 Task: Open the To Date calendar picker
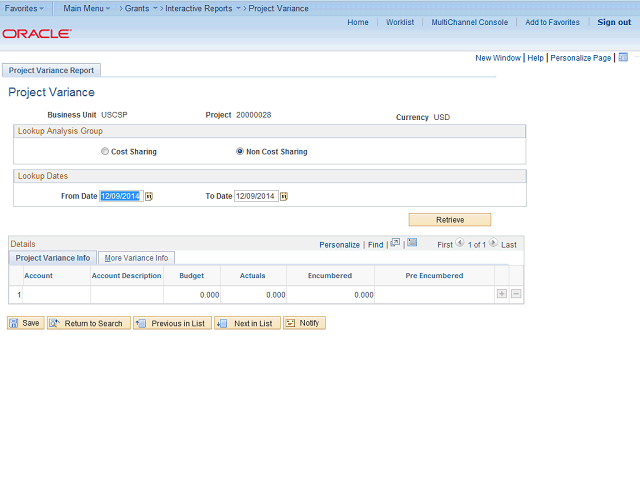pyautogui.click(x=284, y=196)
